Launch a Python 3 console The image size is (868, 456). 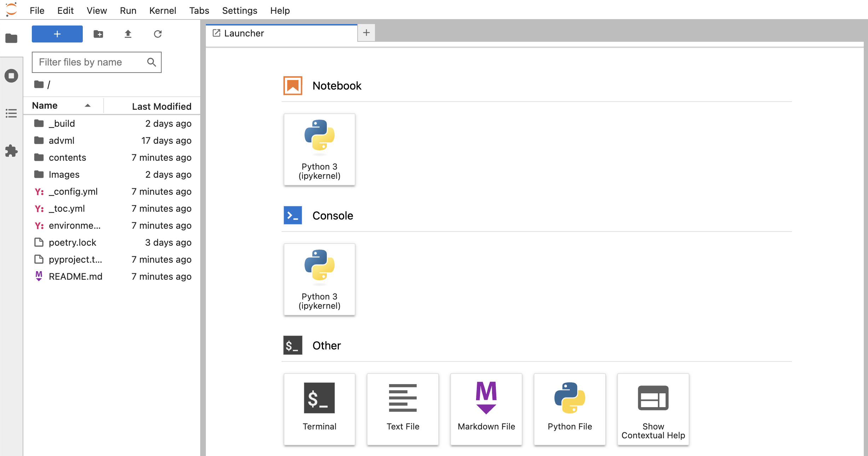click(319, 279)
